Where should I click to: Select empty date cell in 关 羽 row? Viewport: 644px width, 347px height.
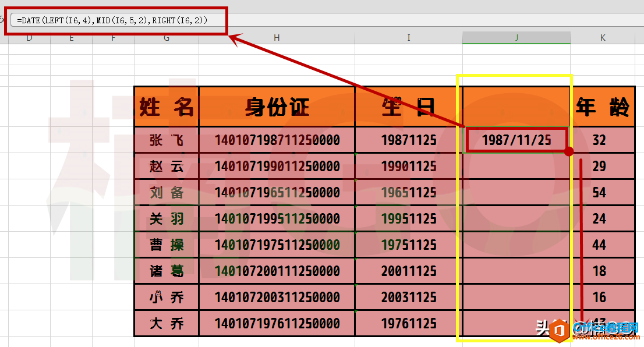pyautogui.click(x=516, y=218)
